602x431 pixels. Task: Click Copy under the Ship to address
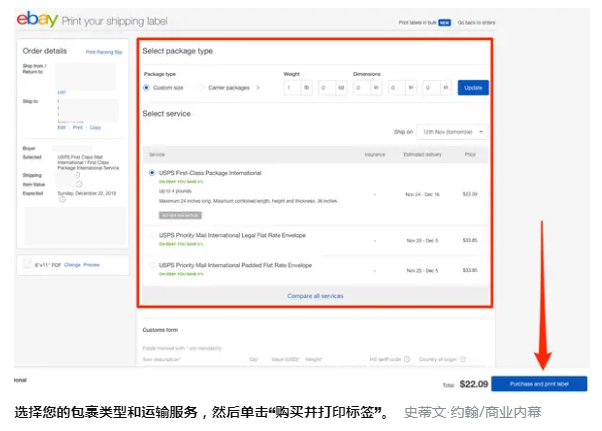[95, 127]
